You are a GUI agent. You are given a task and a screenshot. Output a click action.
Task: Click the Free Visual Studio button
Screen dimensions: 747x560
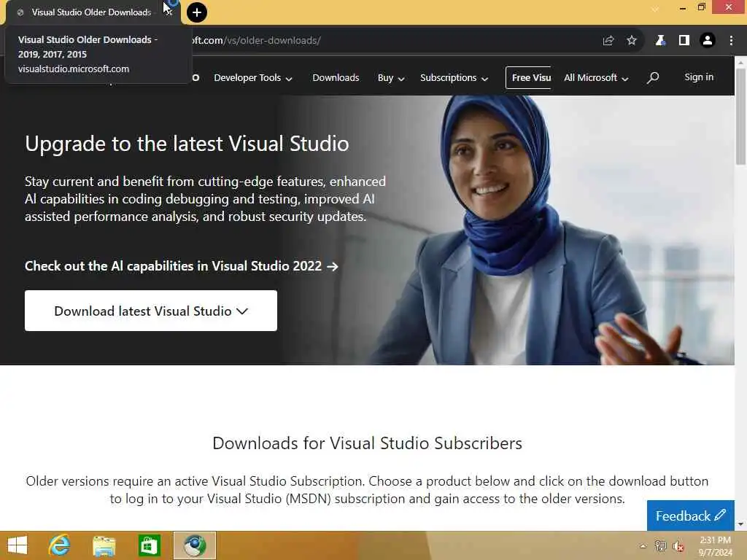[x=528, y=77]
